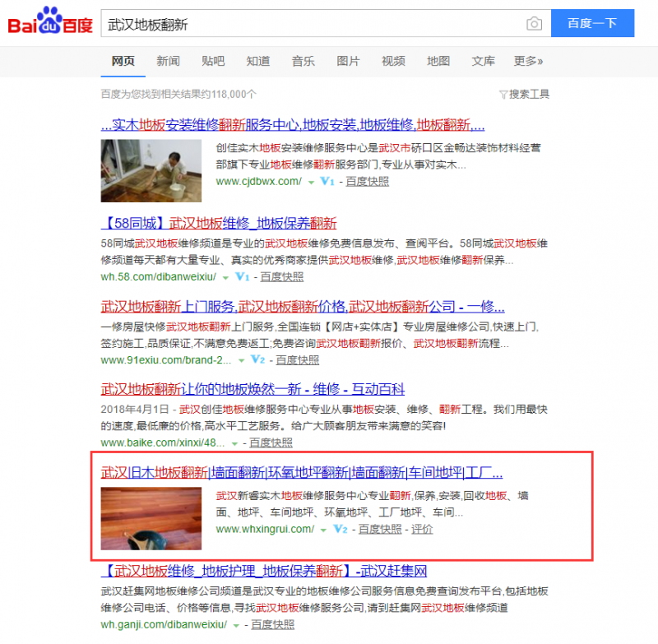Click the 百度一下 search button
This screenshot has width=658, height=644.
click(593, 23)
